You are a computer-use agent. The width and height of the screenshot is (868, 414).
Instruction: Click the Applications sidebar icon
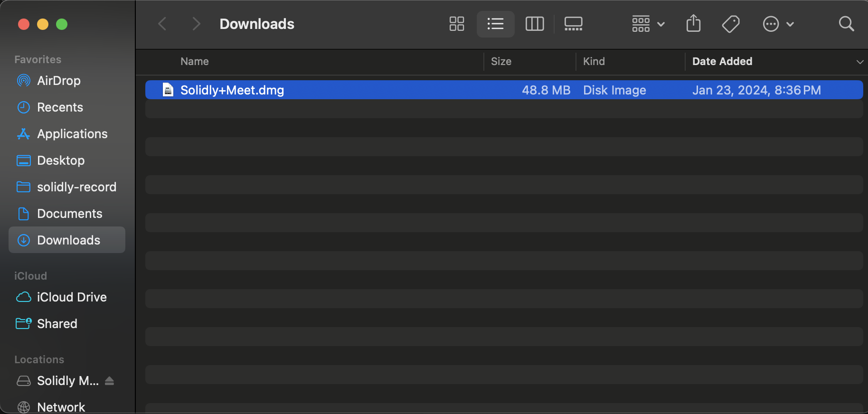pos(23,134)
